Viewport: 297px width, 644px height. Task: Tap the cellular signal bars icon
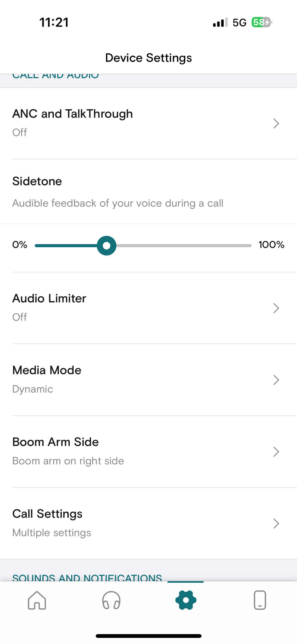pos(220,23)
